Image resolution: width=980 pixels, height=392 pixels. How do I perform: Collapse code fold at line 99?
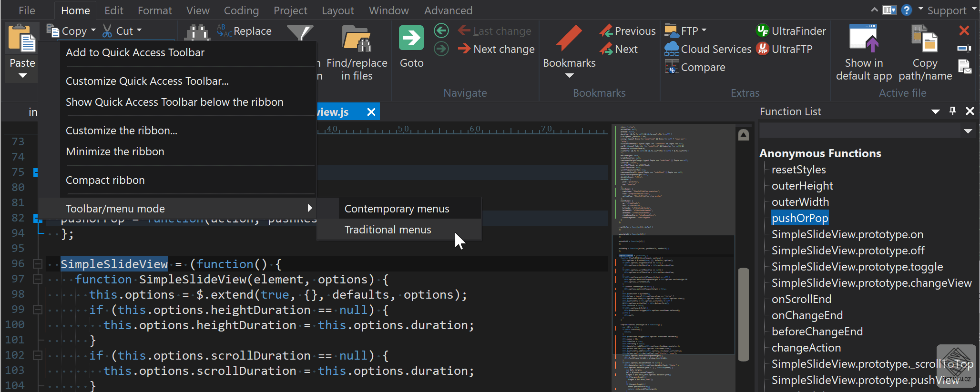[37, 310]
